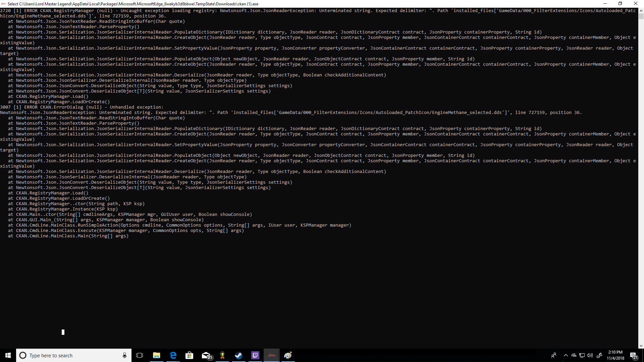Open Steam from the taskbar

click(238, 355)
